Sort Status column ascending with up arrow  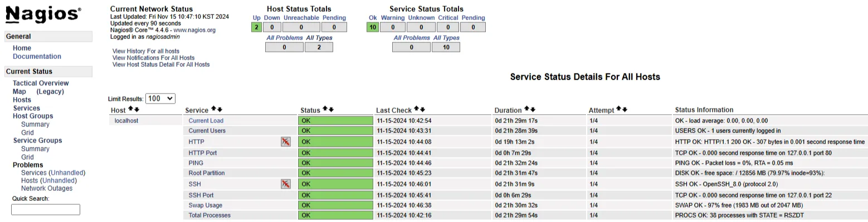pyautogui.click(x=325, y=109)
